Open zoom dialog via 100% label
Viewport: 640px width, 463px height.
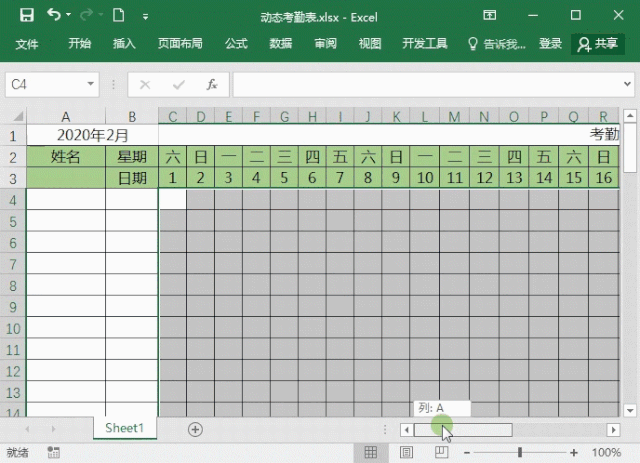point(606,452)
